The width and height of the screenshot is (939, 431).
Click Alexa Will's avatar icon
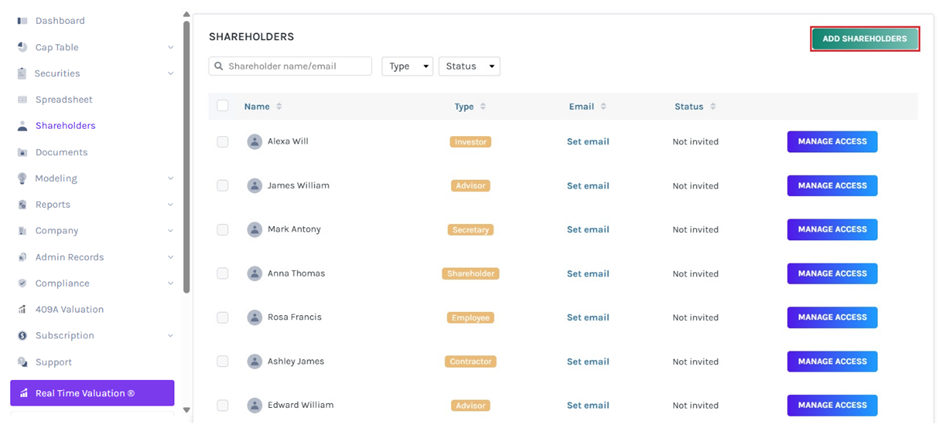coord(254,142)
